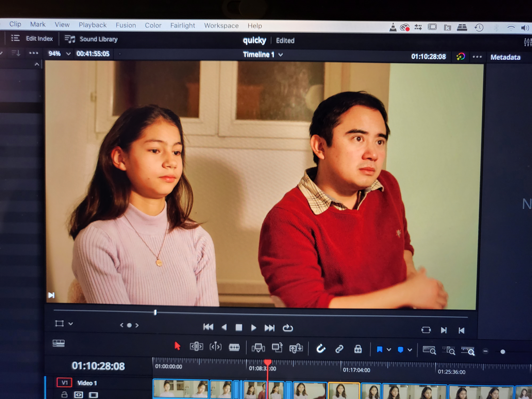
Task: Toggle the linked selection chain icon
Action: pyautogui.click(x=339, y=349)
